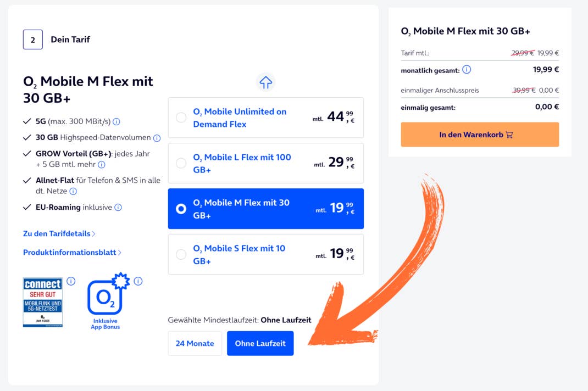Select O2 Mobile M Flex 30 GB+ tariff
Screen dimensions: 588x391
[x=265, y=209]
